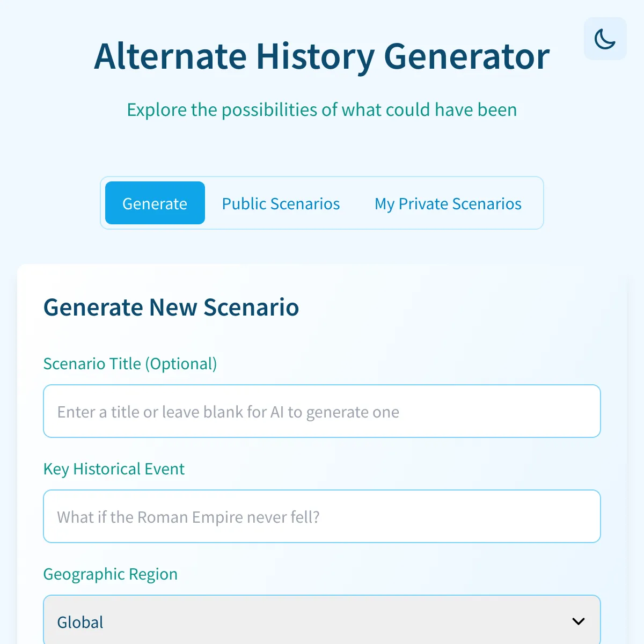
Task: Click into the Key Historical Event field
Action: [x=322, y=516]
